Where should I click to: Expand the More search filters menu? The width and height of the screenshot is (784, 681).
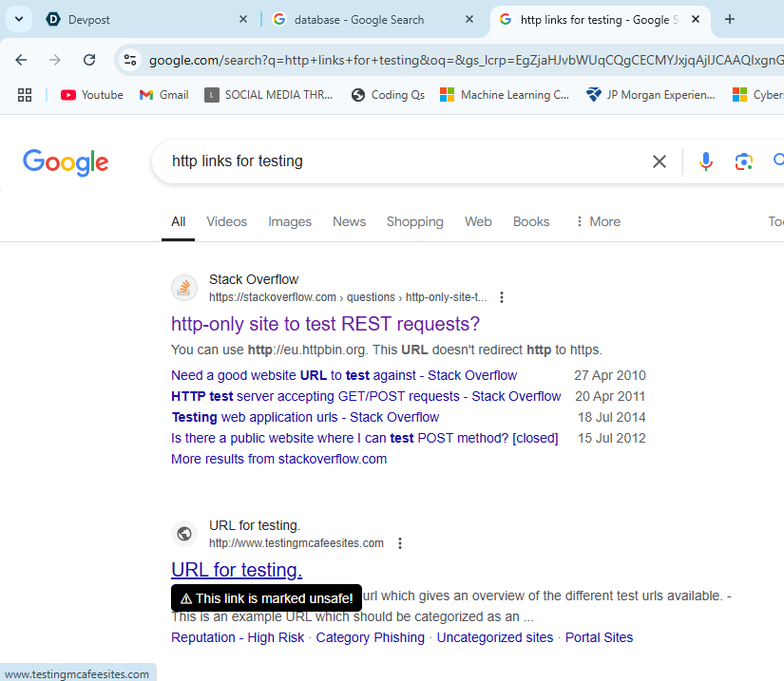tap(598, 222)
